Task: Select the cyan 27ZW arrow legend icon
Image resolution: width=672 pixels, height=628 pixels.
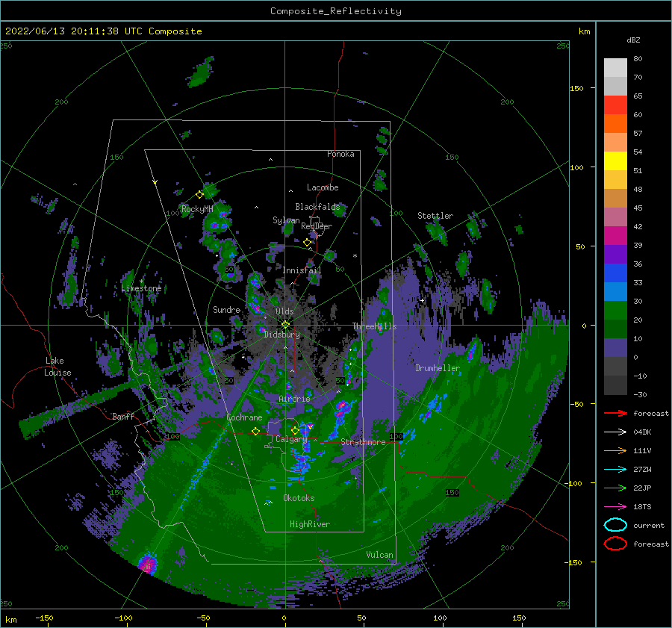Action: [x=615, y=470]
